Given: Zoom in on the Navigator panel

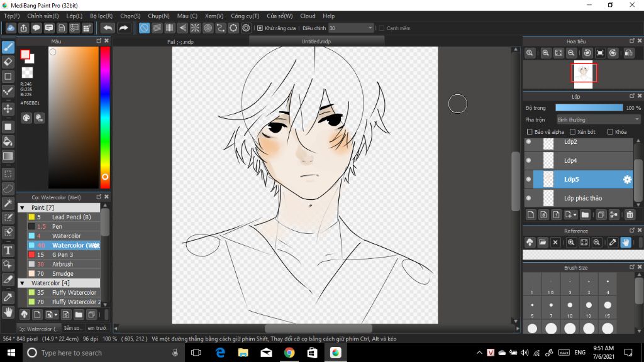Looking at the screenshot, I should pos(545,53).
